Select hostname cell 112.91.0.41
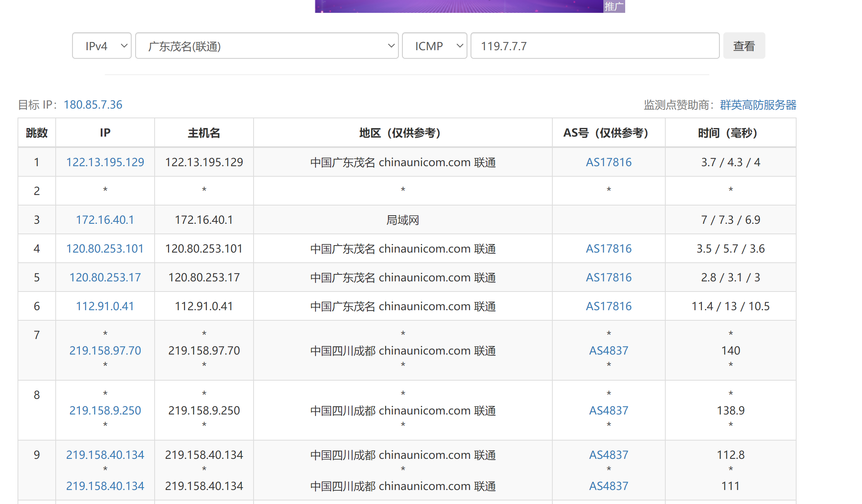This screenshot has width=862, height=504. click(x=204, y=306)
